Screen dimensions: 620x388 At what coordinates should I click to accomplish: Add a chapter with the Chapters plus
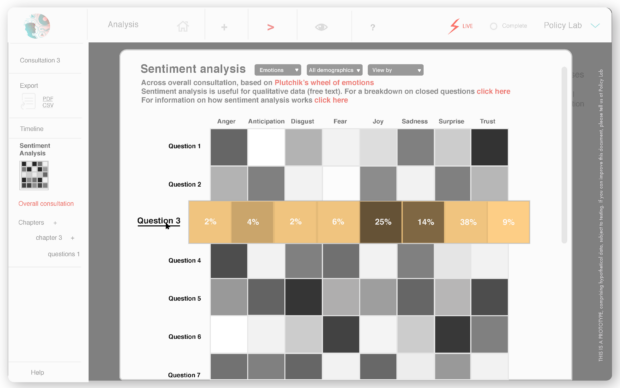tap(55, 223)
